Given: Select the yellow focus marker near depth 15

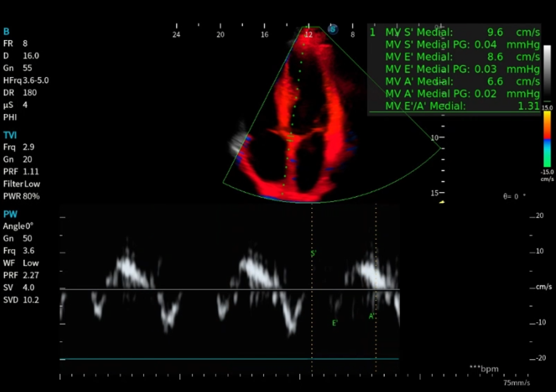Looking at the screenshot, I should [442, 202].
